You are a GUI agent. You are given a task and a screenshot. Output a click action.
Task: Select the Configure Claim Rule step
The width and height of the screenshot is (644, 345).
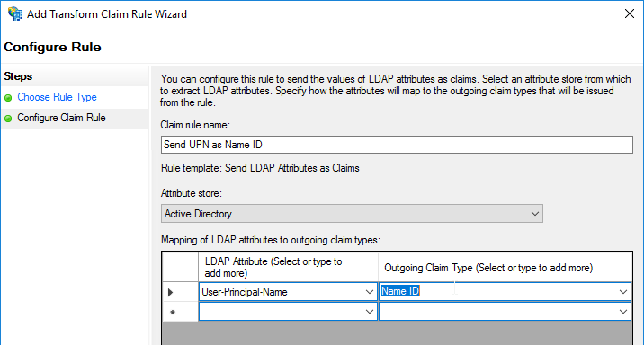[61, 118]
